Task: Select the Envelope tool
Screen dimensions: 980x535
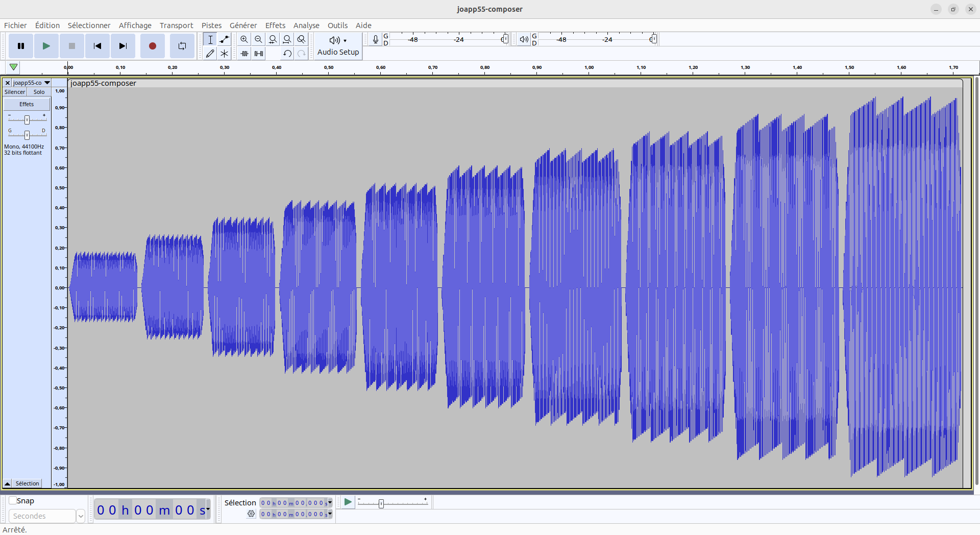Action: 224,39
